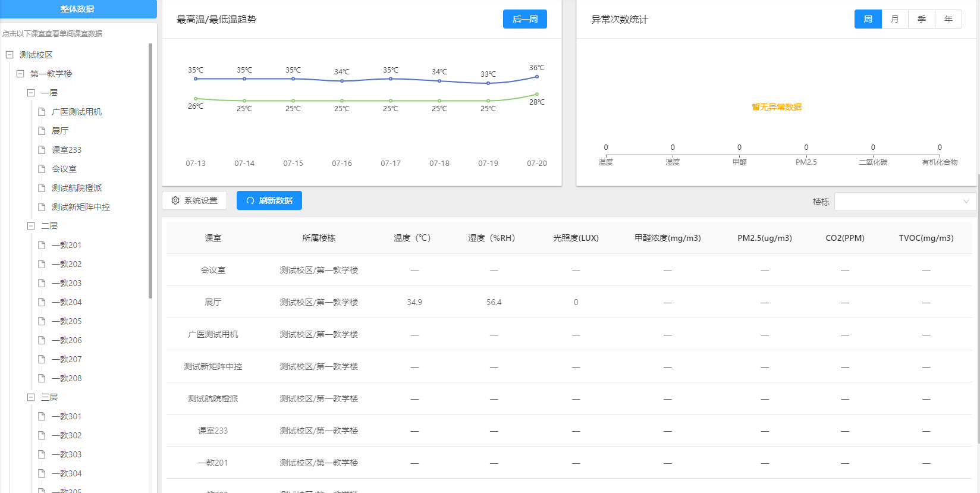The image size is (980, 493).
Task: Click file icon beside 课室233
Action: 42,150
